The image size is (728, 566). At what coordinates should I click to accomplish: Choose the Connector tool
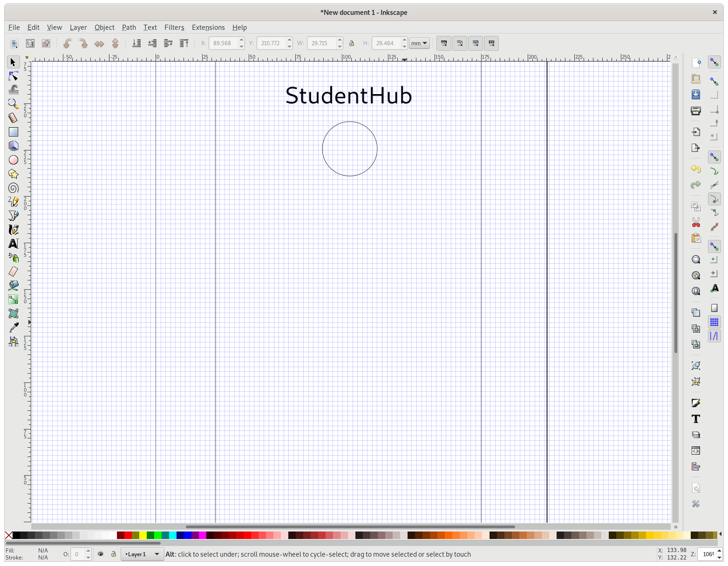point(13,341)
